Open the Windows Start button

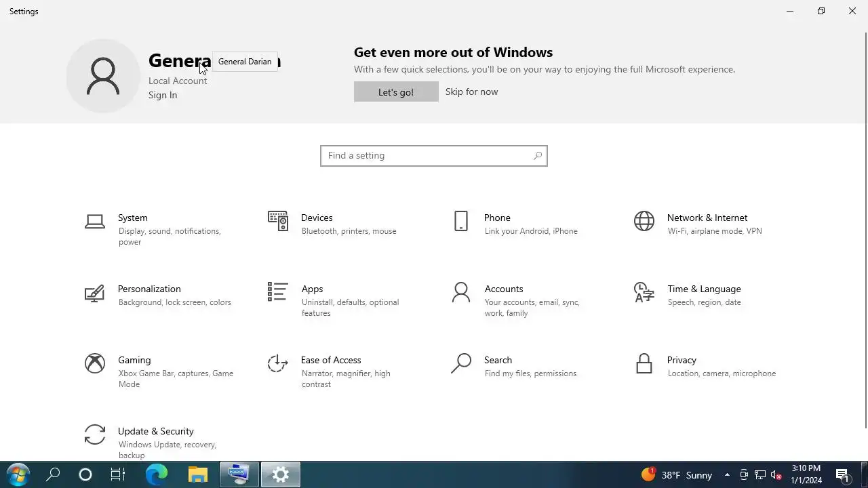(18, 474)
